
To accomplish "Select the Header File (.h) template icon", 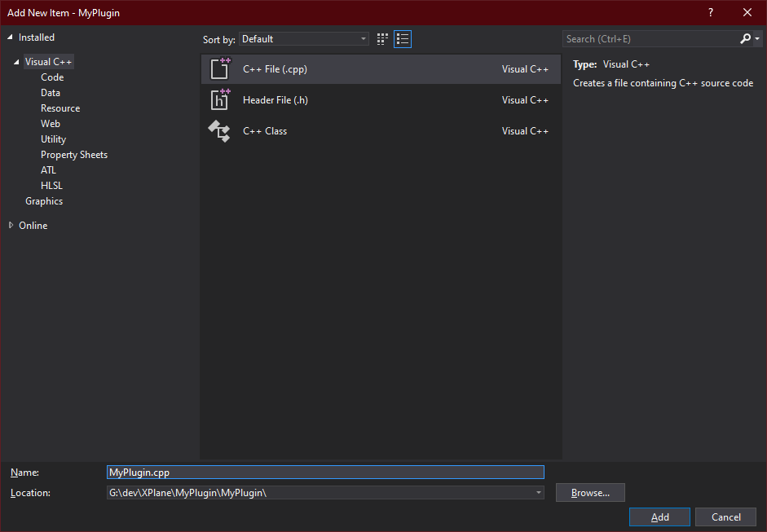I will (x=219, y=99).
